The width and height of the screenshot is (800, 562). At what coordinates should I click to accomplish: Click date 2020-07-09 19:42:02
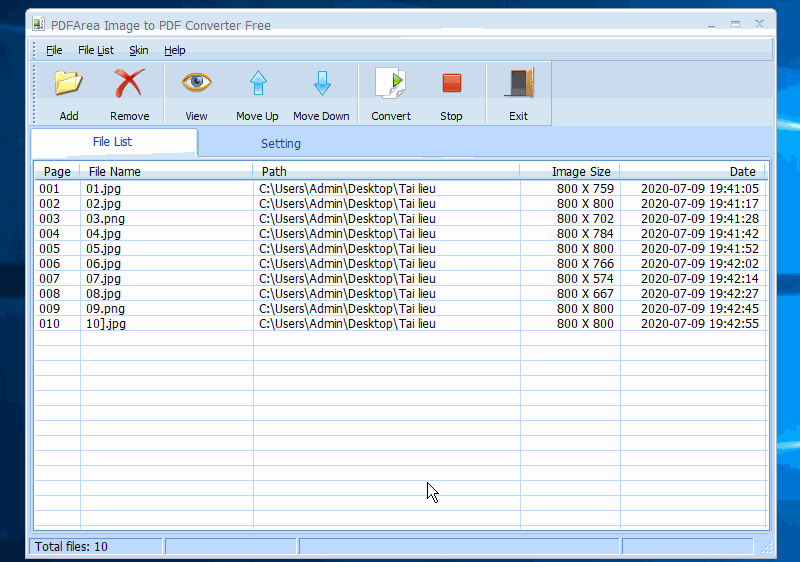[699, 264]
